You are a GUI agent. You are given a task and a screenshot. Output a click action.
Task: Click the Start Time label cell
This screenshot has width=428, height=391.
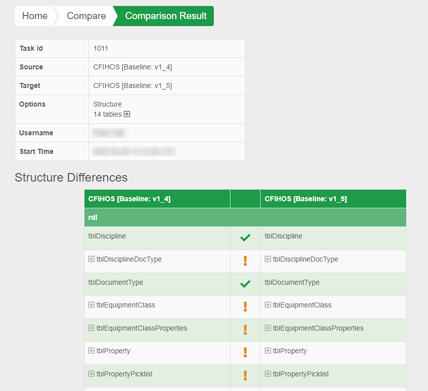tap(52, 151)
